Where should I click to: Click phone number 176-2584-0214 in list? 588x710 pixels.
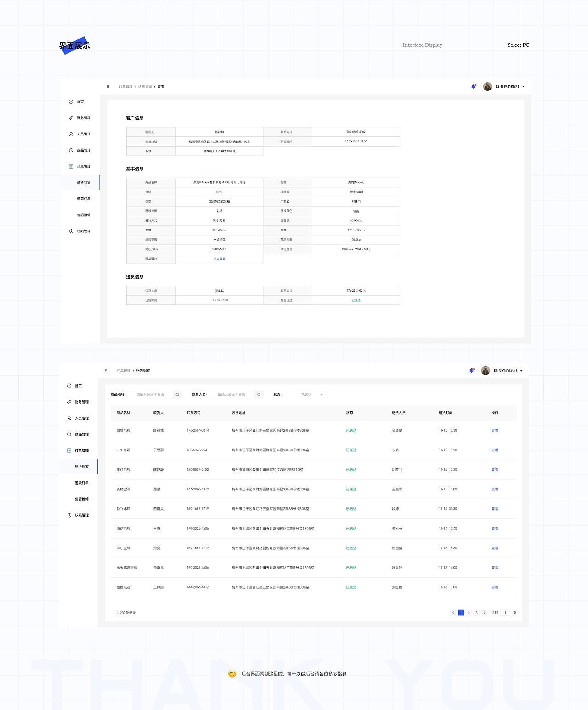(x=198, y=430)
